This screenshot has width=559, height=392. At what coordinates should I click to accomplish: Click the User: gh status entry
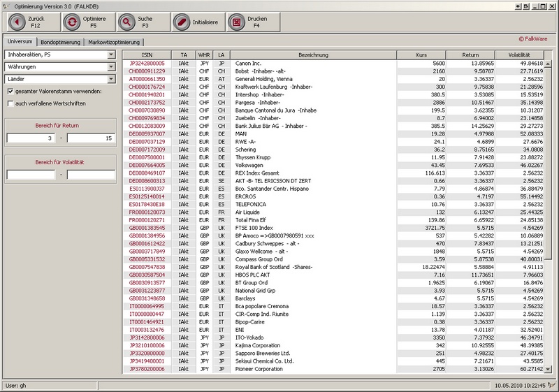15,386
